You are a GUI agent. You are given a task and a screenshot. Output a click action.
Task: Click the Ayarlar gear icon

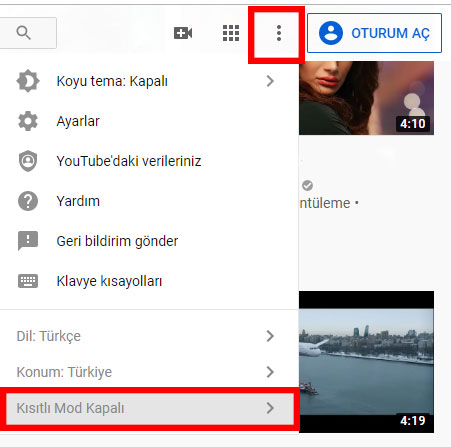tap(28, 121)
